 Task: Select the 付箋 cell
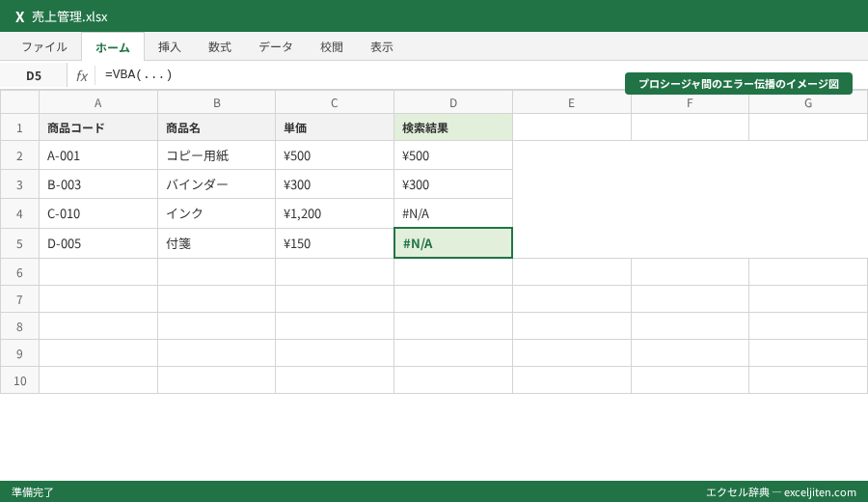216,243
